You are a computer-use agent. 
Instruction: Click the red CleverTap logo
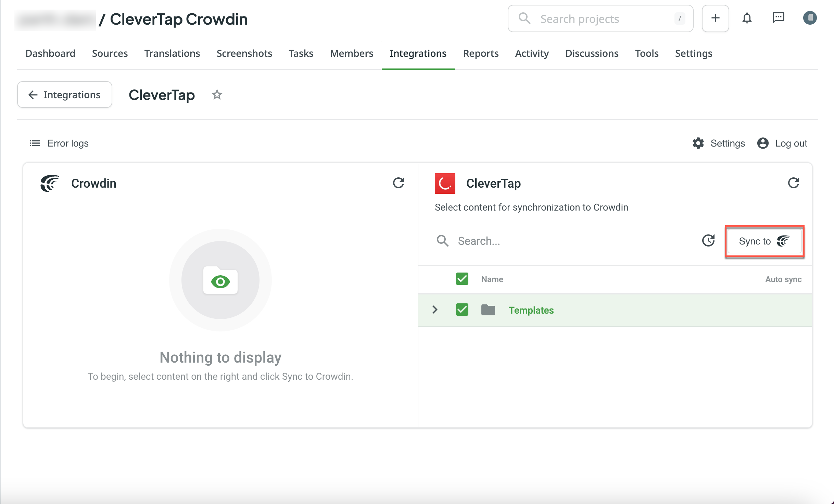point(445,183)
